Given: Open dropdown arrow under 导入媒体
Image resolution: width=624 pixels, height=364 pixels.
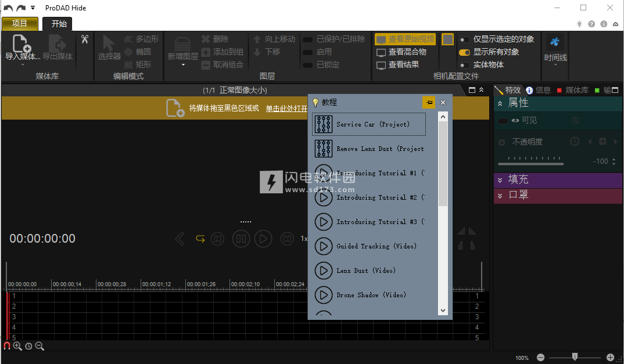Looking at the screenshot, I should coord(22,64).
